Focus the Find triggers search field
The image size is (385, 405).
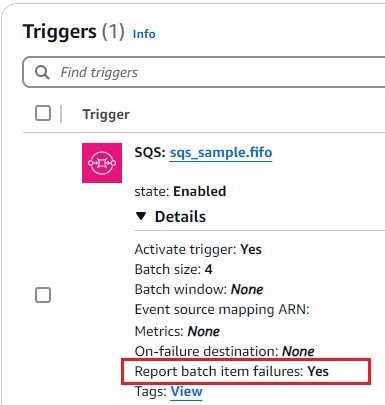[204, 72]
